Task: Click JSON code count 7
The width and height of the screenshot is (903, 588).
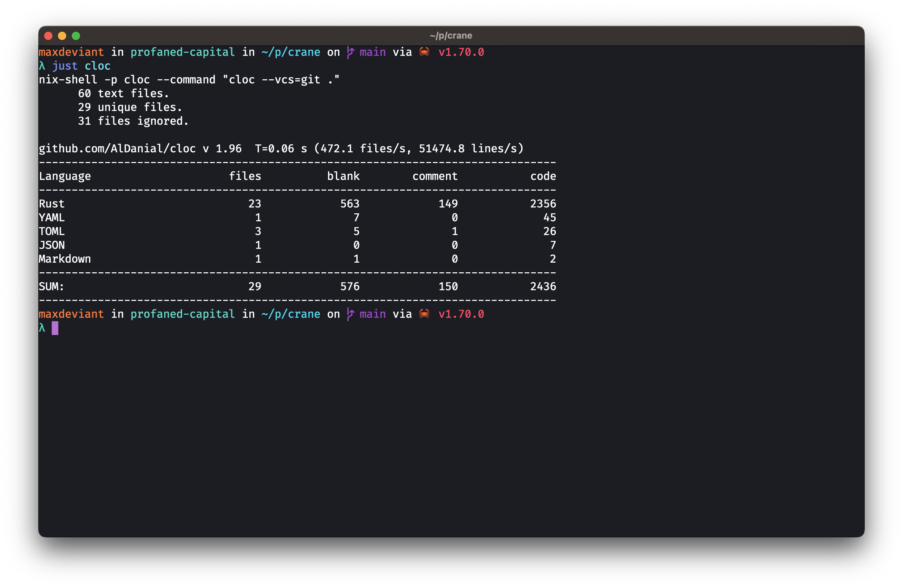Action: [553, 245]
